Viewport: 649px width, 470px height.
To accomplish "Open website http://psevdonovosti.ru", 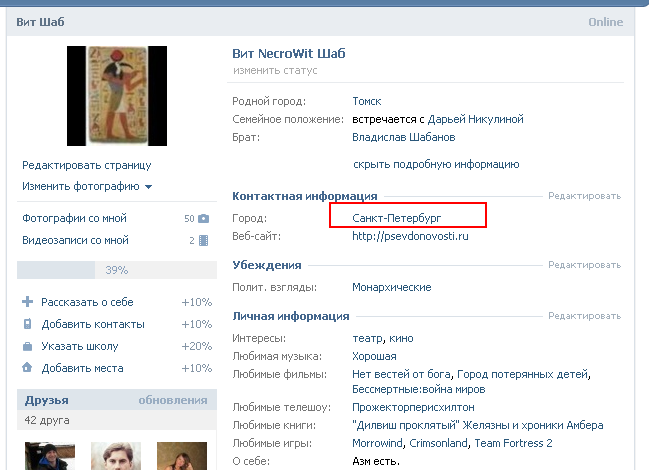I will coord(410,236).
